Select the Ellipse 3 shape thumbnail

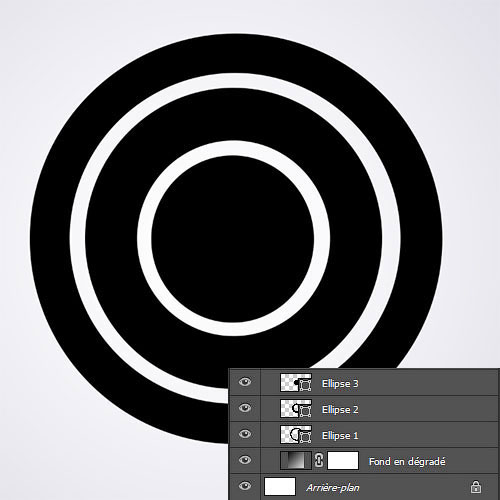296,382
